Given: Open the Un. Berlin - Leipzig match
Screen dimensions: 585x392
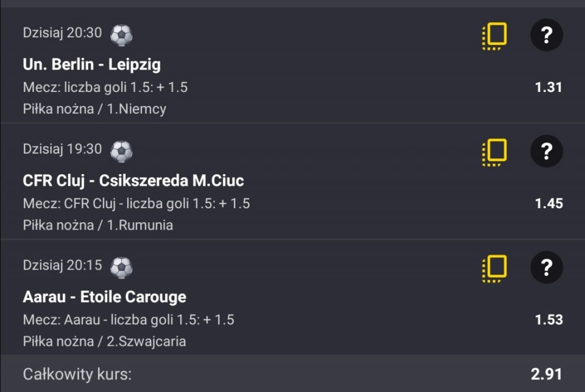Looking at the screenshot, I should pos(92,65).
